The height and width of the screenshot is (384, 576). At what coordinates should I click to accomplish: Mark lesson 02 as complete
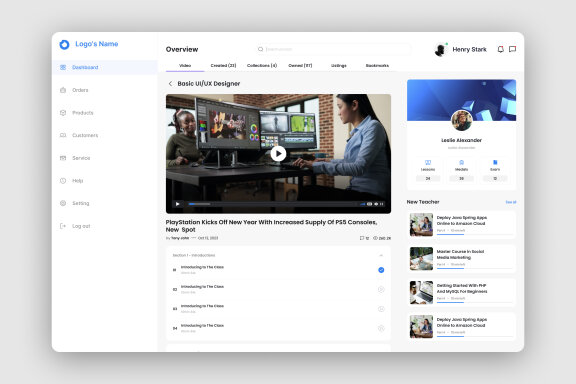(x=381, y=290)
